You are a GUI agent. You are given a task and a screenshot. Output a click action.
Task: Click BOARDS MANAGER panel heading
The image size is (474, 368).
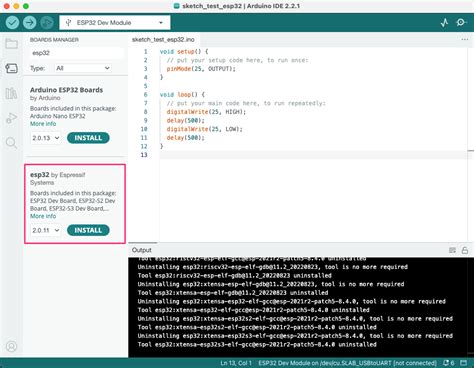(x=54, y=40)
